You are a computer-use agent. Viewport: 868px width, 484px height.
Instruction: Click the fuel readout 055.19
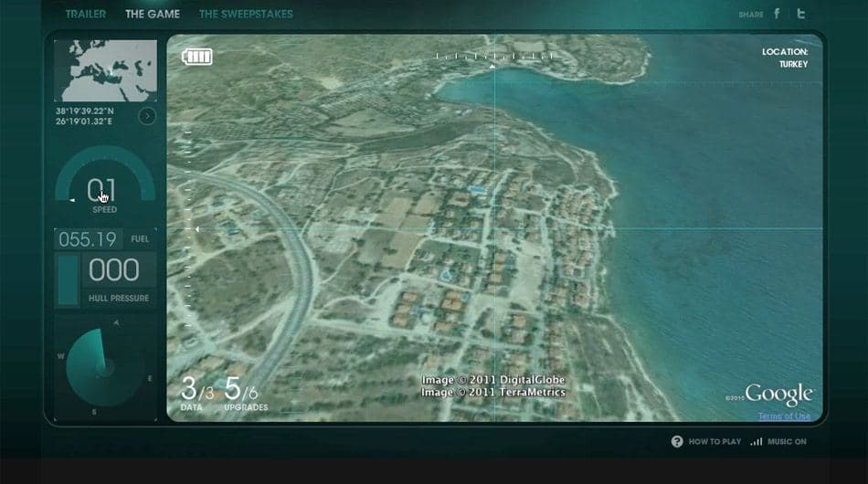[88, 239]
